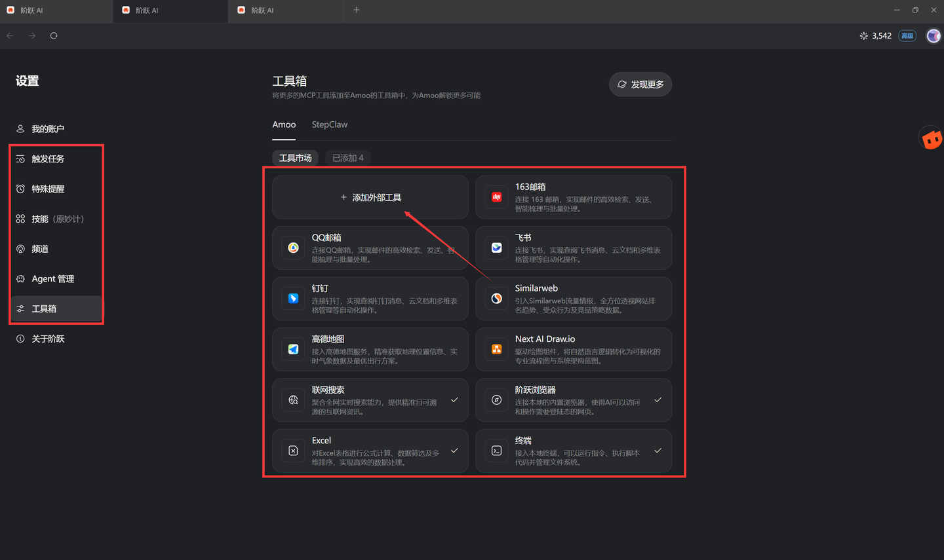The height and width of the screenshot is (560, 944).
Task: Click the 高德地图 icon
Action: coord(294,349)
